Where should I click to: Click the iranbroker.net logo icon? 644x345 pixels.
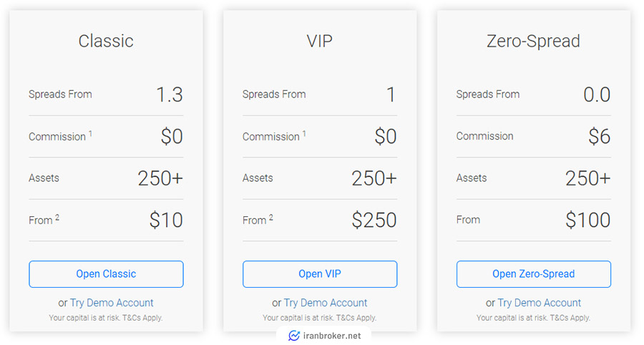294,336
